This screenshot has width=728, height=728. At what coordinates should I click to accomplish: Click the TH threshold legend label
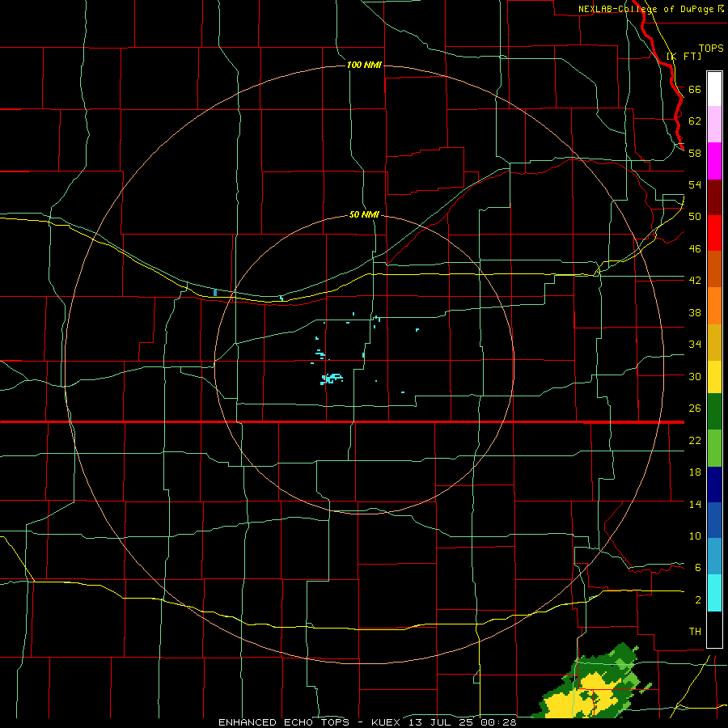tap(695, 632)
